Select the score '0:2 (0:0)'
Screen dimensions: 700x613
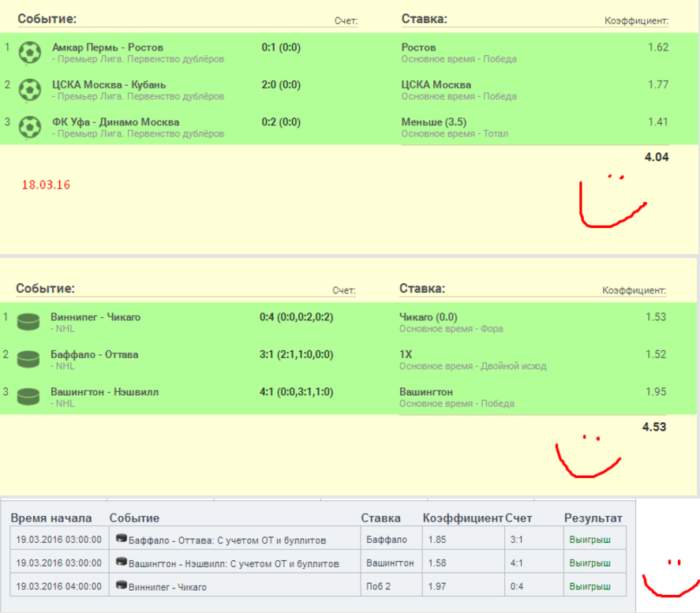pos(281,122)
